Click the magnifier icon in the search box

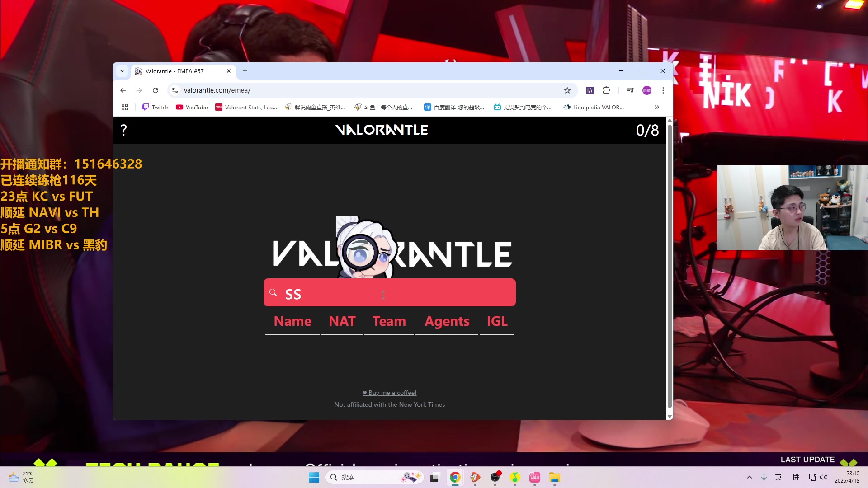click(273, 293)
